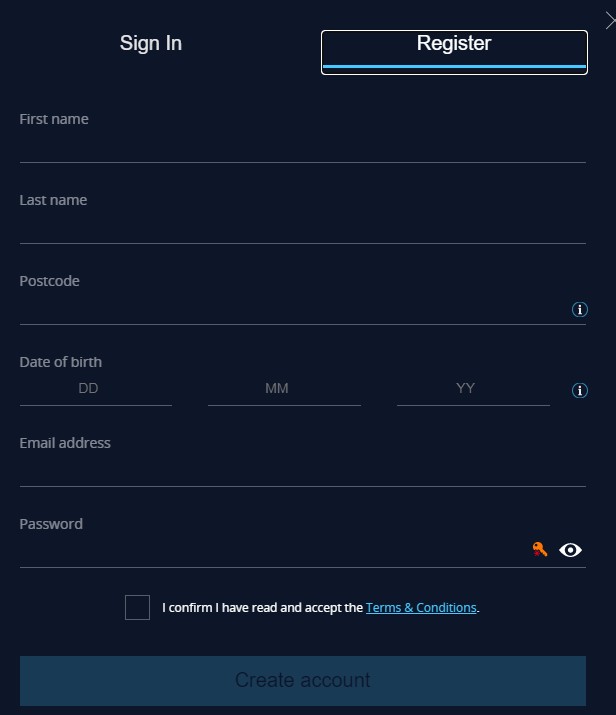Select the MM month field
This screenshot has height=715, width=616.
pos(285,389)
